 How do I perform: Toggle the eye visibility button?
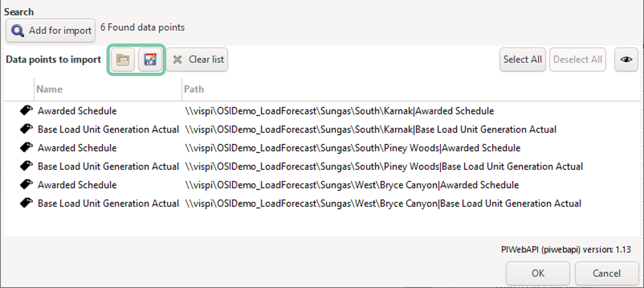[x=626, y=60]
